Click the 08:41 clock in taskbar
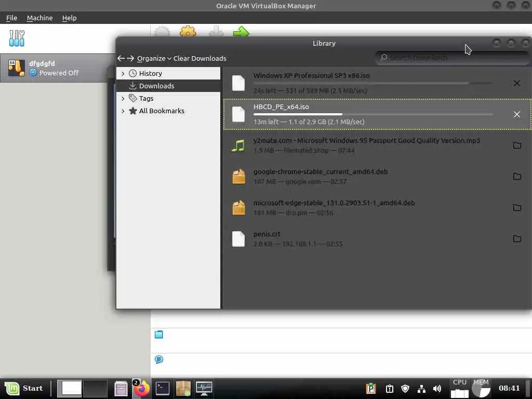Viewport: 532px width, 399px height. tap(509, 388)
